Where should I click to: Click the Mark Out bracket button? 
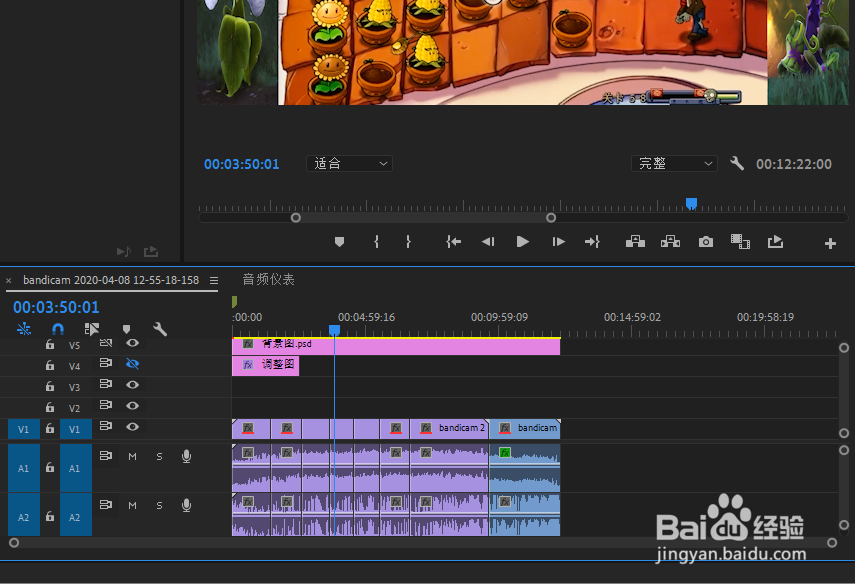click(408, 242)
